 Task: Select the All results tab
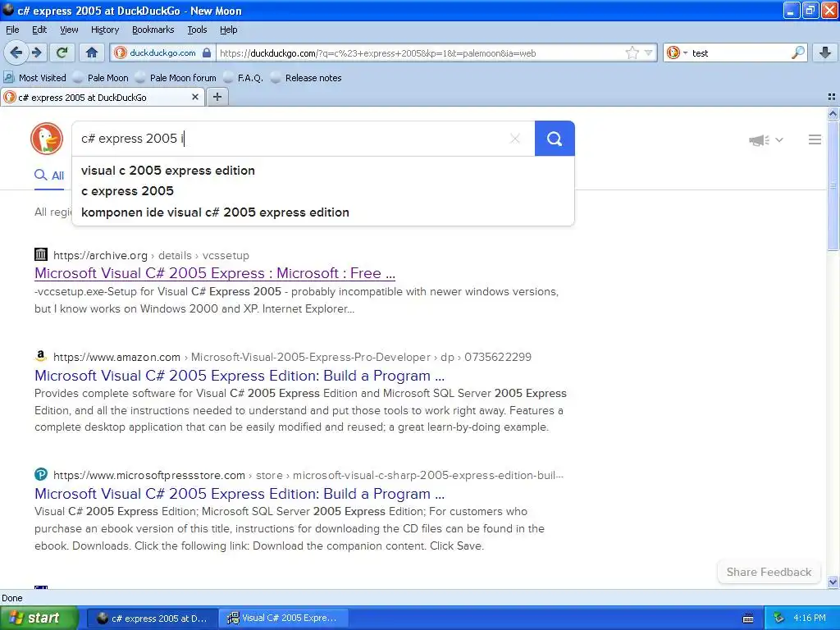pos(49,176)
